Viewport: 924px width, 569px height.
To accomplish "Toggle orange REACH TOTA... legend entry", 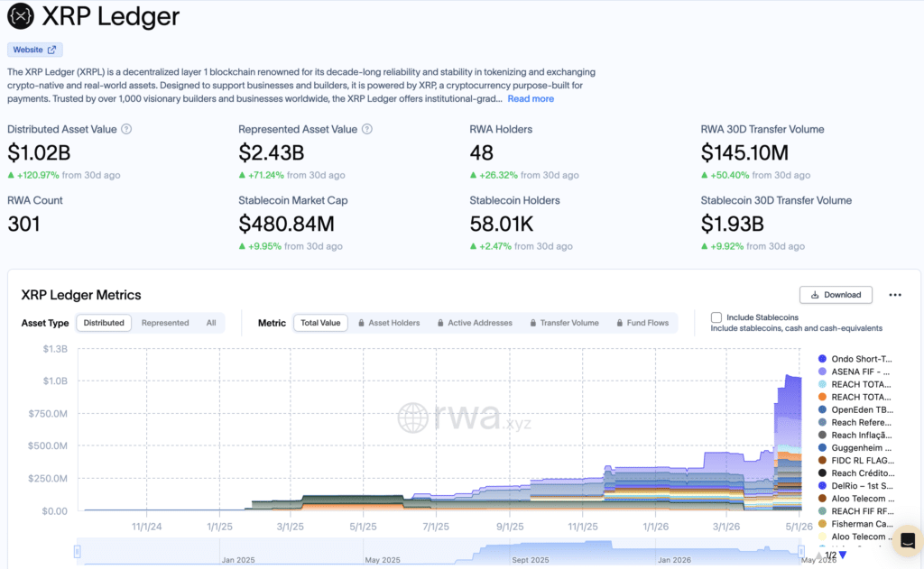I will coord(855,397).
